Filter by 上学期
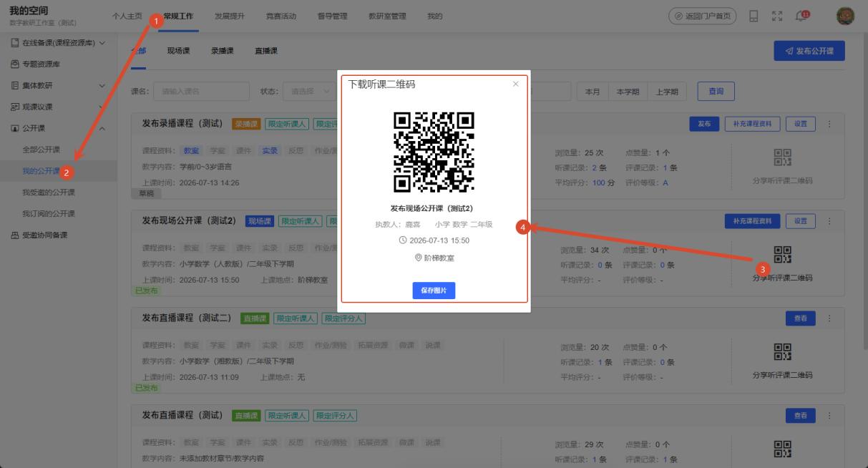Viewport: 868px width, 468px height. pos(666,92)
